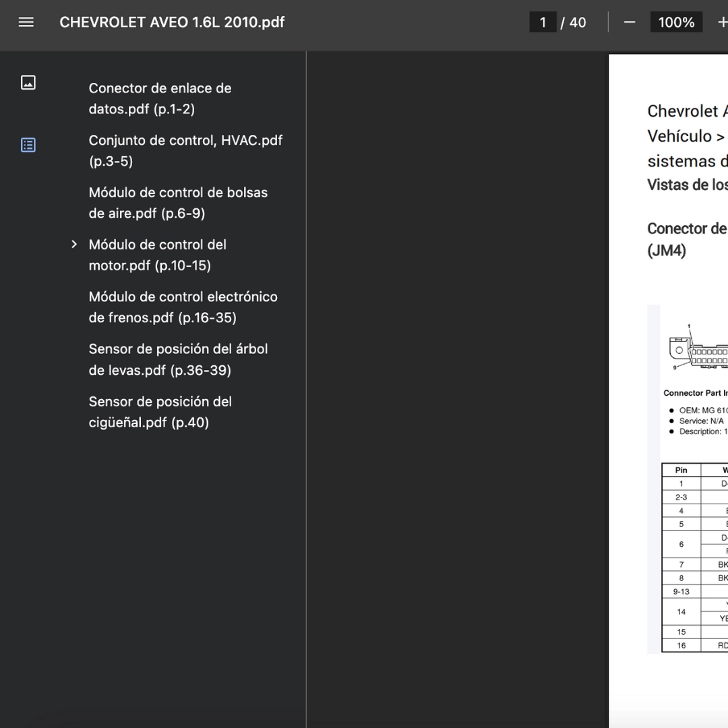Jump to Sensor de posición del cigüeñal.pdf
Viewport: 728px width, 728px height.
click(x=160, y=412)
